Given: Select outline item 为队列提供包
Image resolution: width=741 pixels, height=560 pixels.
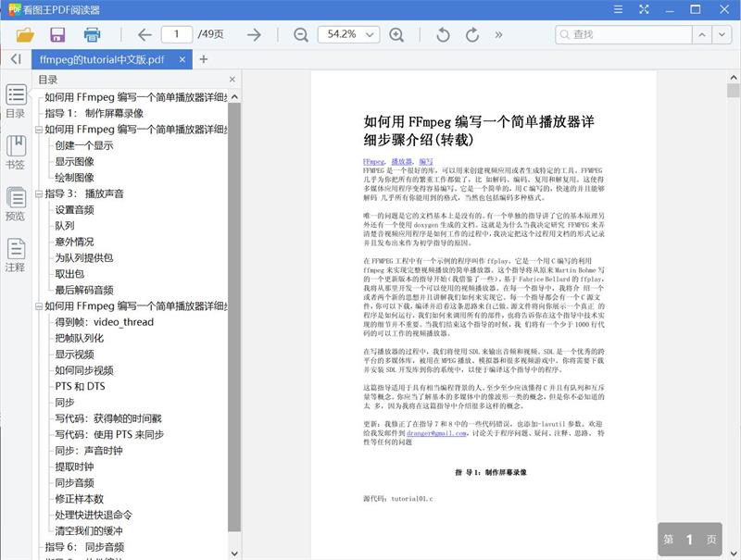Looking at the screenshot, I should coord(84,258).
